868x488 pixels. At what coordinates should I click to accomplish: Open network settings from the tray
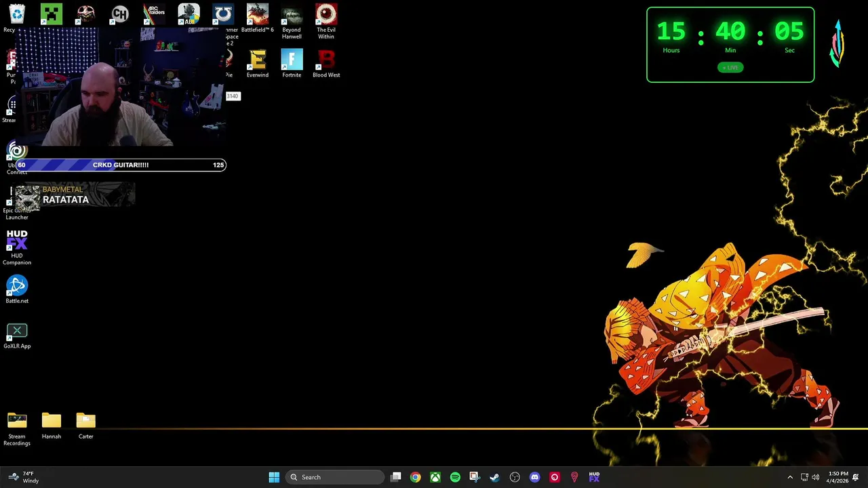pyautogui.click(x=804, y=477)
